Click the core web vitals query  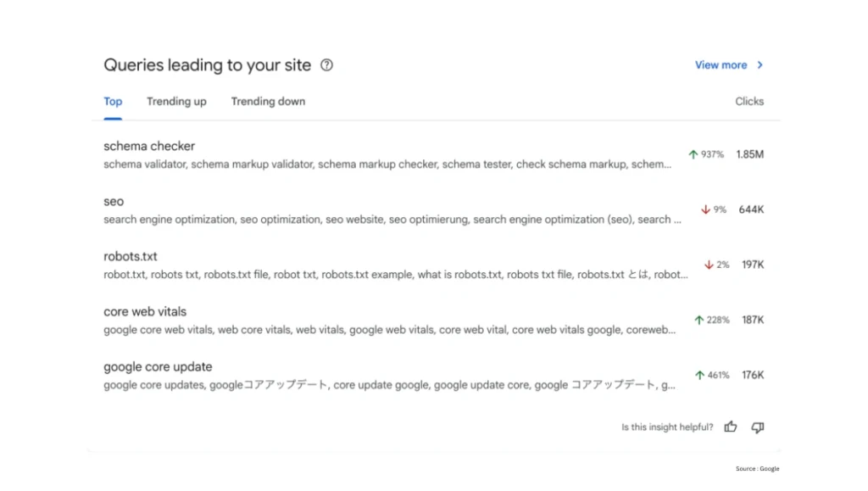tap(144, 311)
